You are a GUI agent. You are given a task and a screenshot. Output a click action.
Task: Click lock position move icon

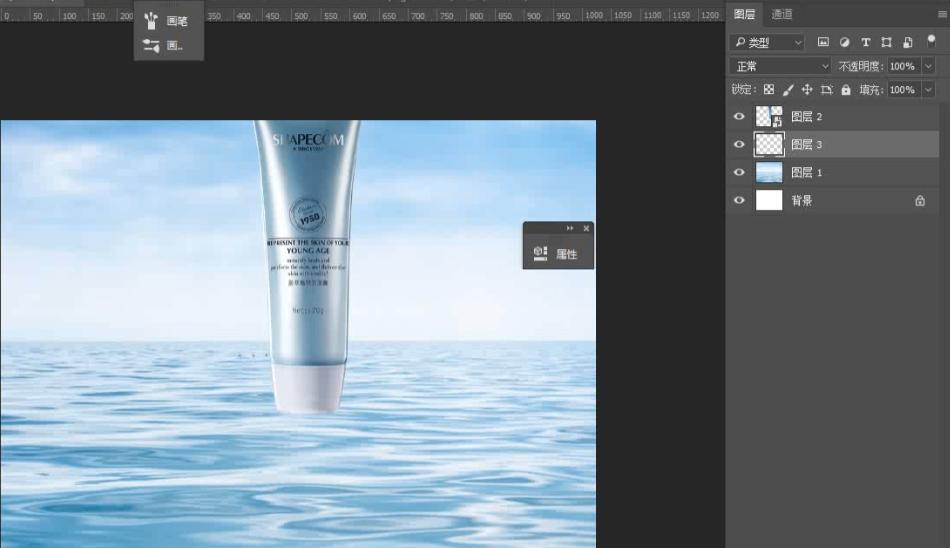807,90
